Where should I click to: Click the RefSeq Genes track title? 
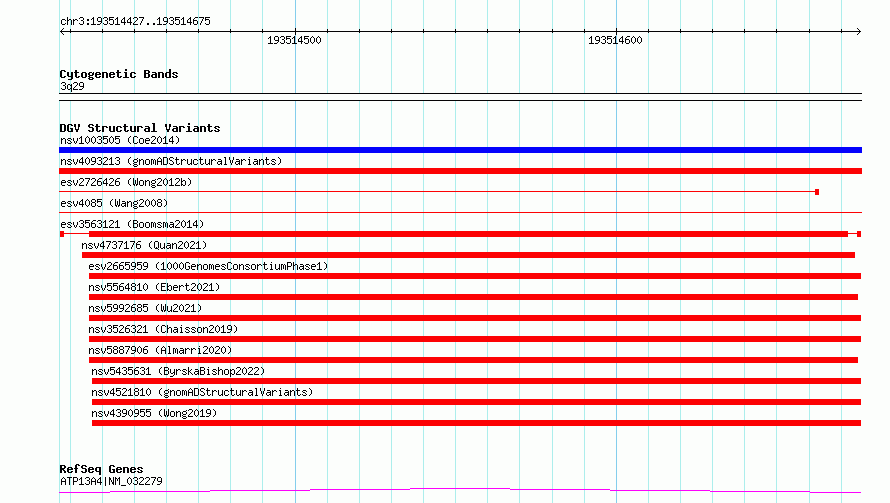tap(101, 469)
